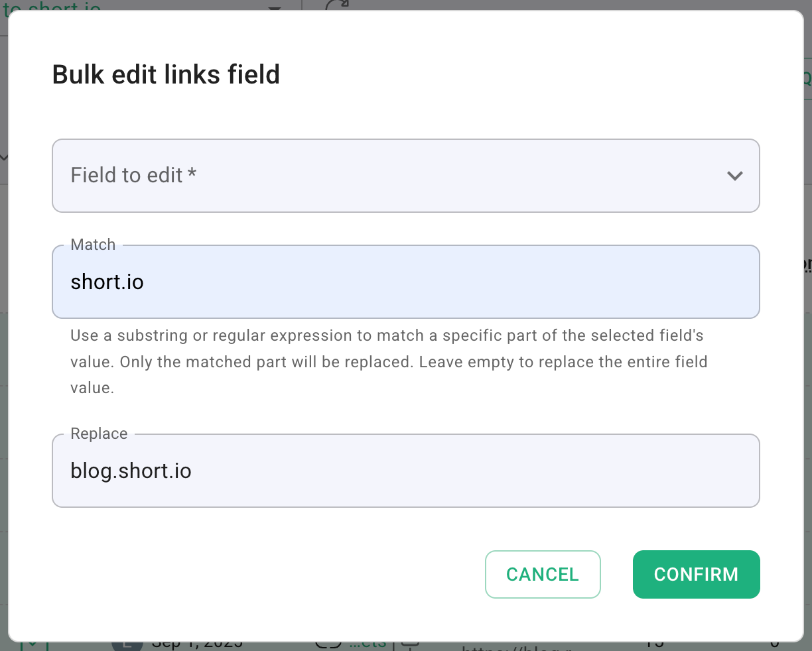Click the green search icon at right edge
812x651 pixels.
pyautogui.click(x=807, y=78)
